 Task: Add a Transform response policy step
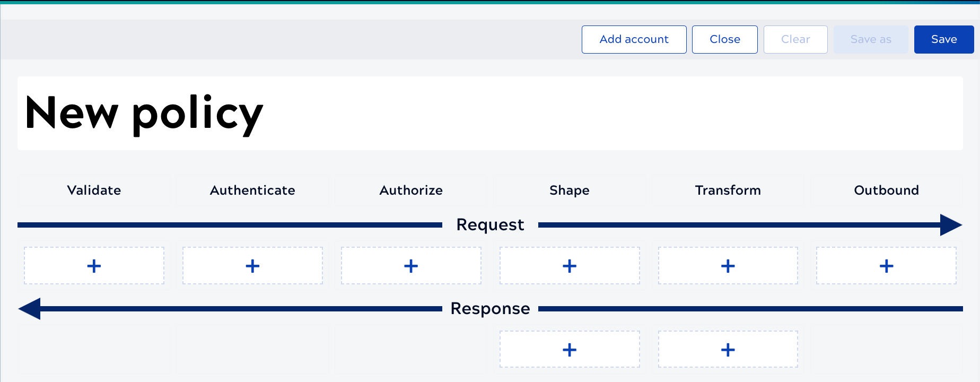tap(728, 350)
